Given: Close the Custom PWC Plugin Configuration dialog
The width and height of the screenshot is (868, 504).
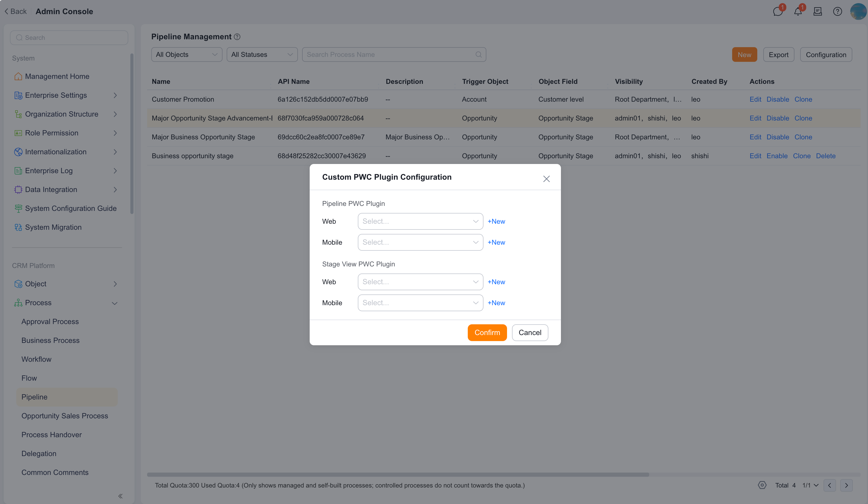Looking at the screenshot, I should pos(546,179).
